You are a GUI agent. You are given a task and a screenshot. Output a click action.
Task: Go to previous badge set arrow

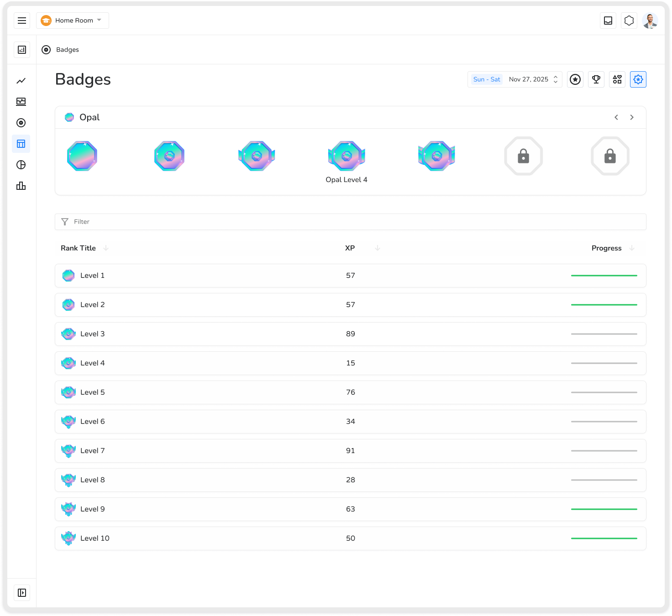616,117
